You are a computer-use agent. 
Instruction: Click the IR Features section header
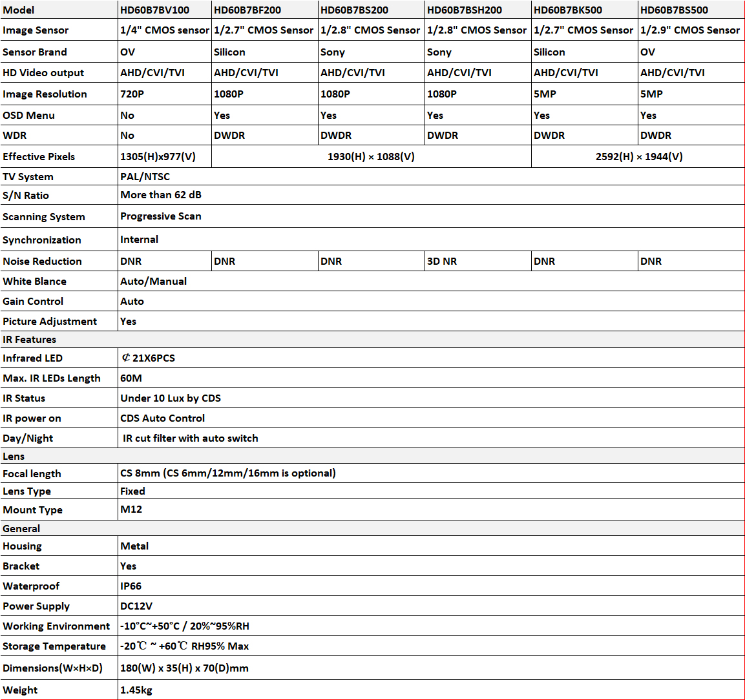[x=30, y=339]
